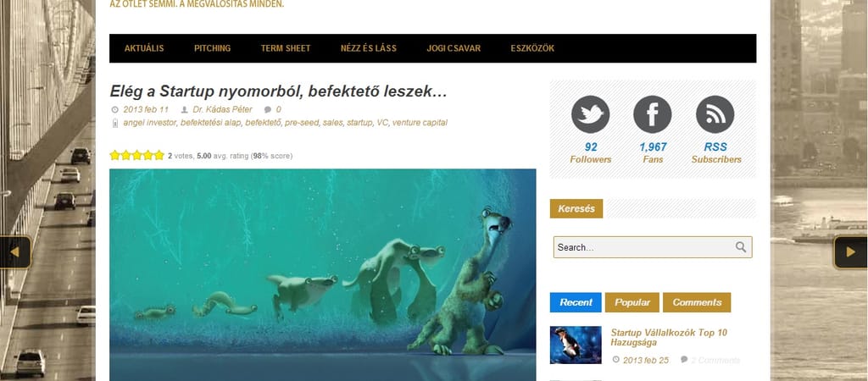Click the Facebook circle icon
The width and height of the screenshot is (868, 381).
[652, 114]
